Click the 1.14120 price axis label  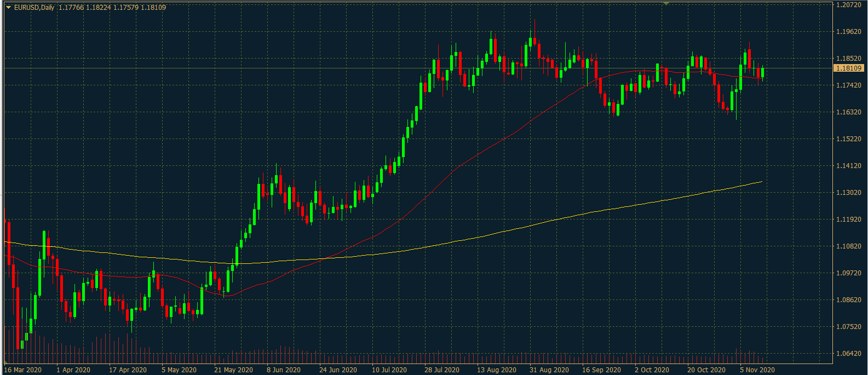(849, 166)
